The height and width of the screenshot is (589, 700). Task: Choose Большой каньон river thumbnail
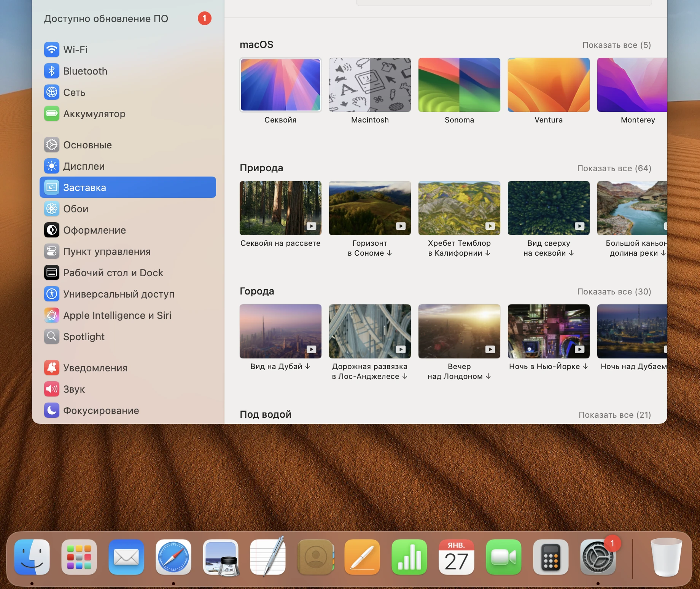pos(632,208)
